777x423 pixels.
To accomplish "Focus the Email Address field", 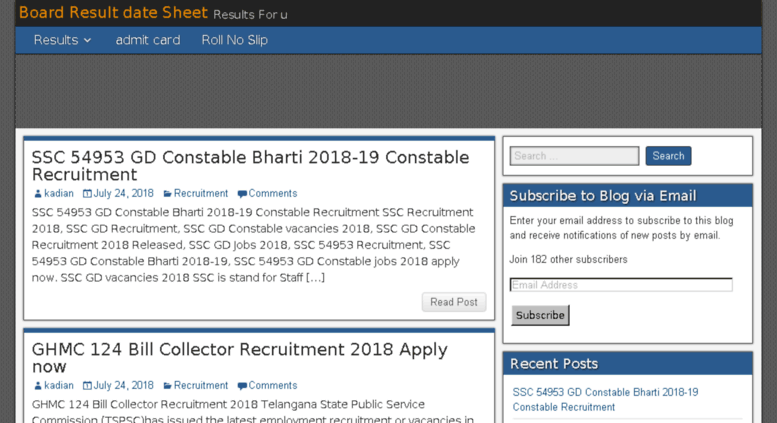I will coord(621,285).
